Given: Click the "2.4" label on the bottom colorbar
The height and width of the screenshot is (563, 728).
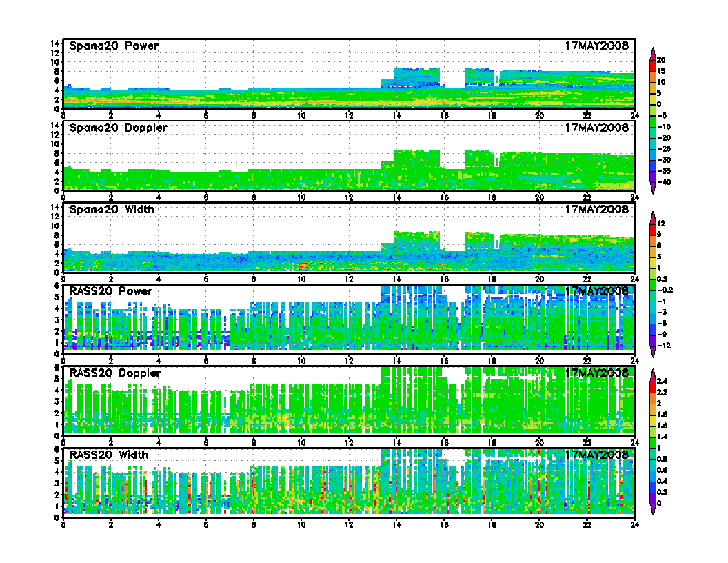Looking at the screenshot, I should [x=662, y=382].
